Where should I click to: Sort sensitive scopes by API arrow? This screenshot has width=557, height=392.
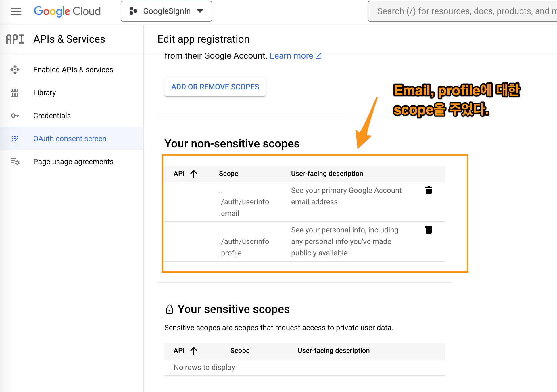tap(194, 351)
